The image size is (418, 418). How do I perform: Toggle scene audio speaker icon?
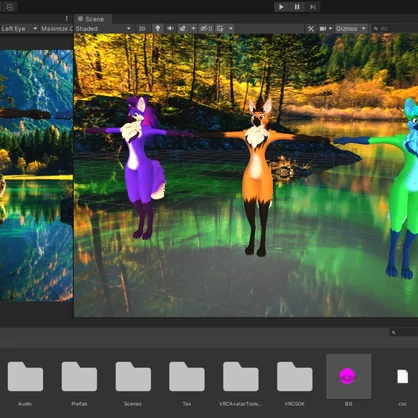pyautogui.click(x=170, y=29)
